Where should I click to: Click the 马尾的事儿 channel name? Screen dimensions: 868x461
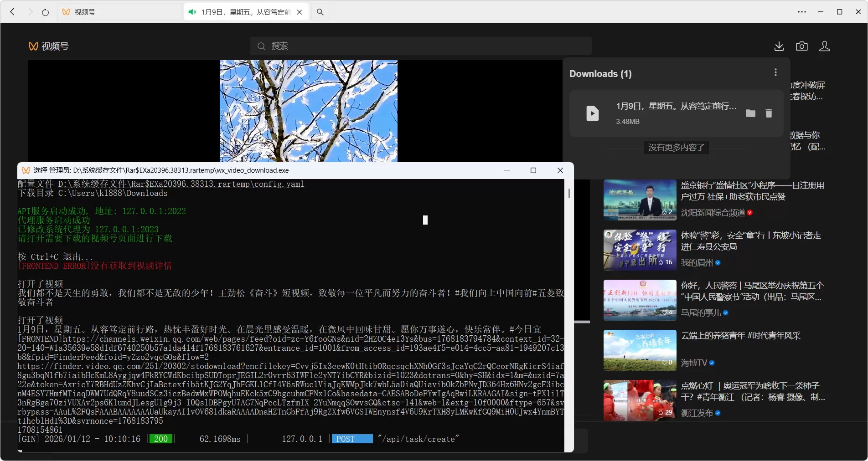(x=702, y=313)
